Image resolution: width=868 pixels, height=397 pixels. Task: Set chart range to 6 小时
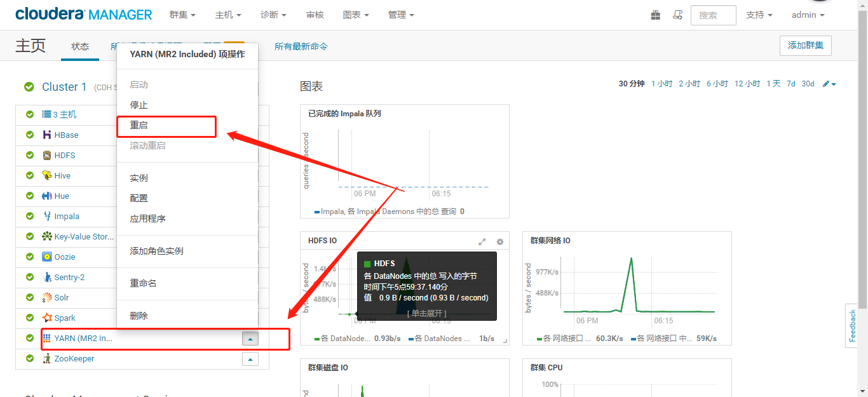[x=717, y=84]
